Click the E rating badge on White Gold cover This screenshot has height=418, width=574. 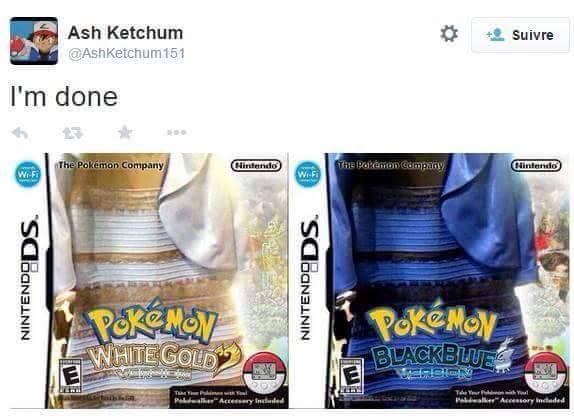point(70,376)
